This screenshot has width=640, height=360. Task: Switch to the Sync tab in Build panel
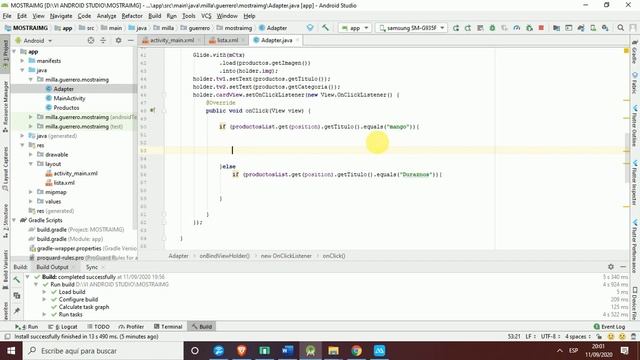point(92,267)
